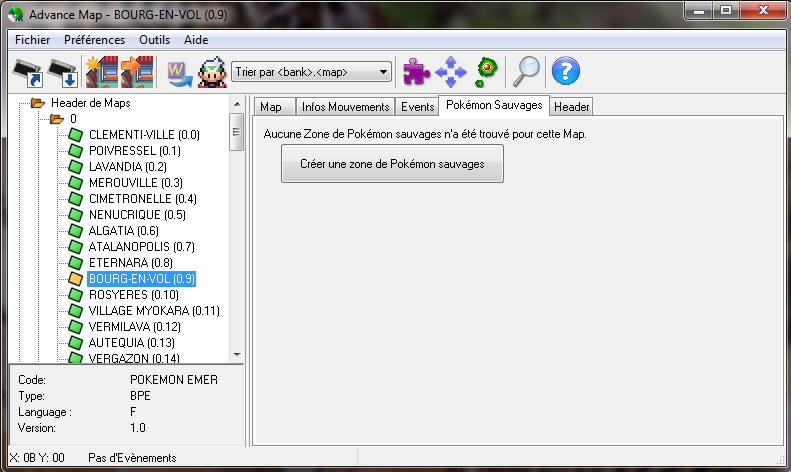
Task: Click the purple puzzle piece icon
Action: (x=416, y=71)
